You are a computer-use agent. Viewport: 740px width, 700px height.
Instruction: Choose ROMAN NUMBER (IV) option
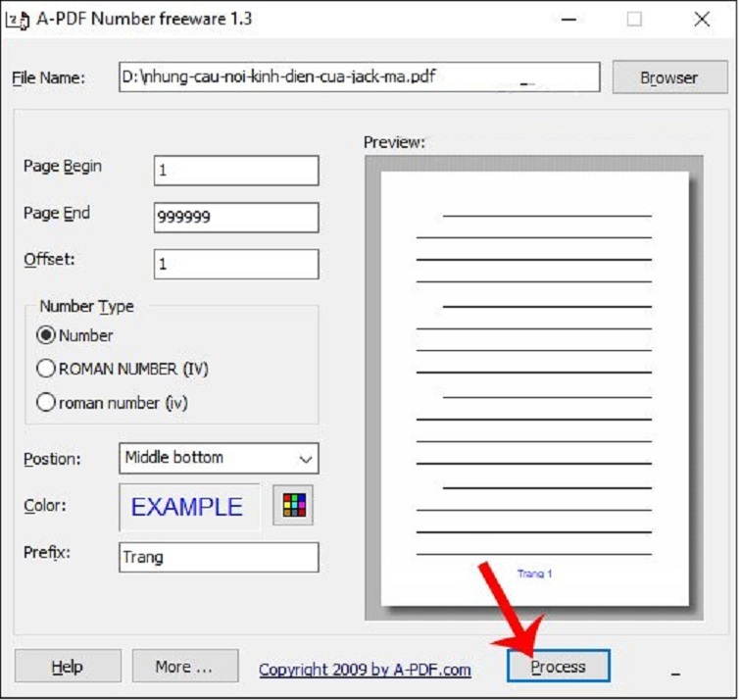coord(45,369)
